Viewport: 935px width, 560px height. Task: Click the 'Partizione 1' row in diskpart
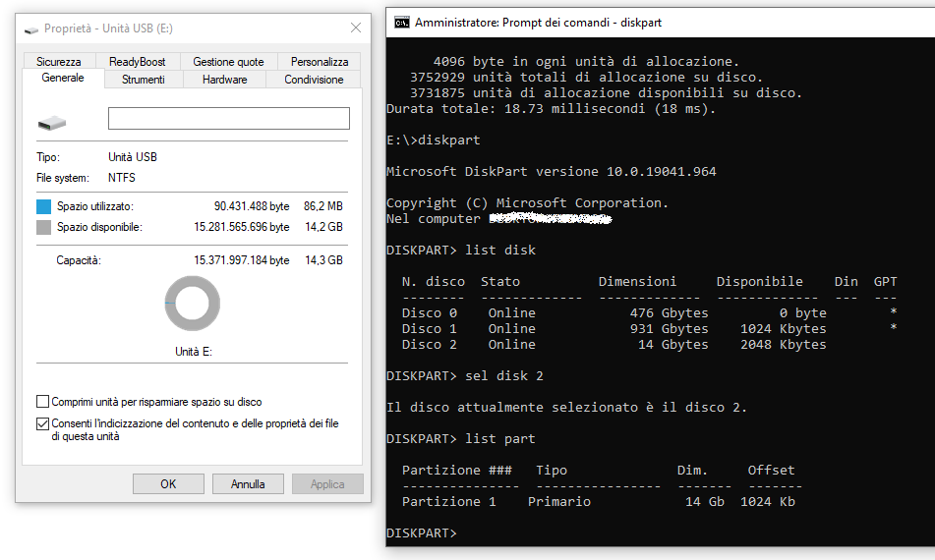pyautogui.click(x=598, y=502)
